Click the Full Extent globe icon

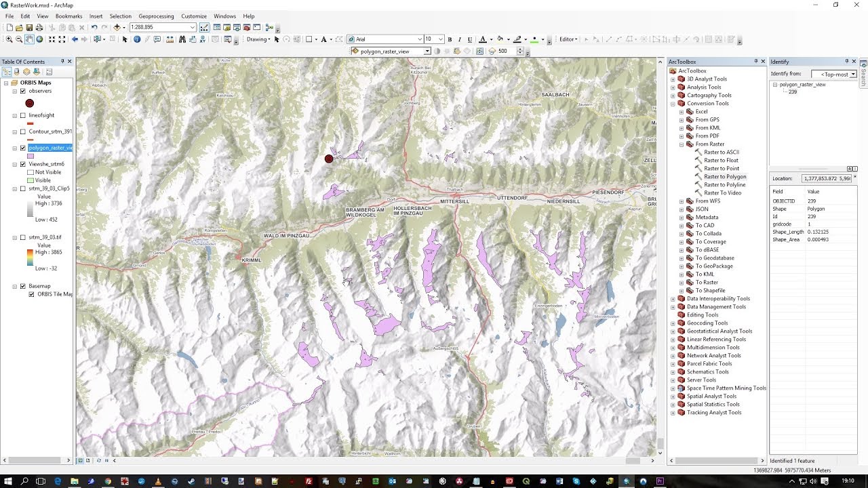pyautogui.click(x=39, y=39)
